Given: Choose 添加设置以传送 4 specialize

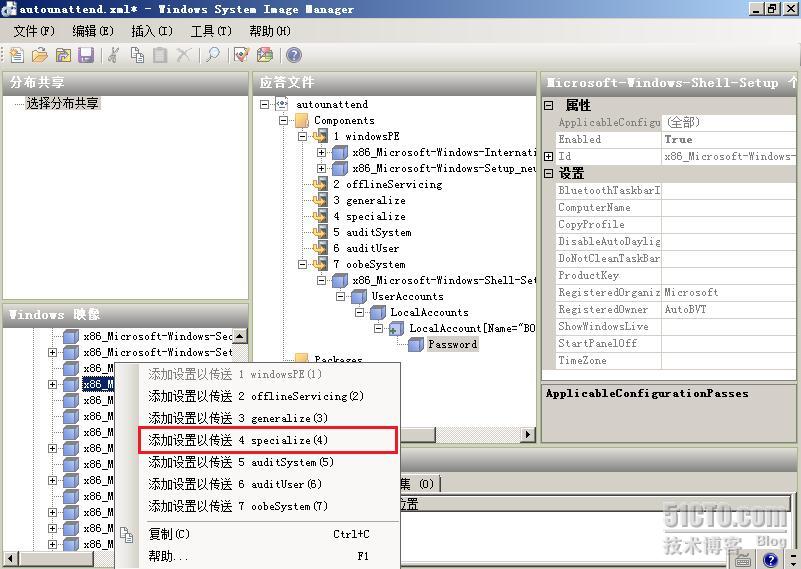Looking at the screenshot, I should pyautogui.click(x=268, y=440).
